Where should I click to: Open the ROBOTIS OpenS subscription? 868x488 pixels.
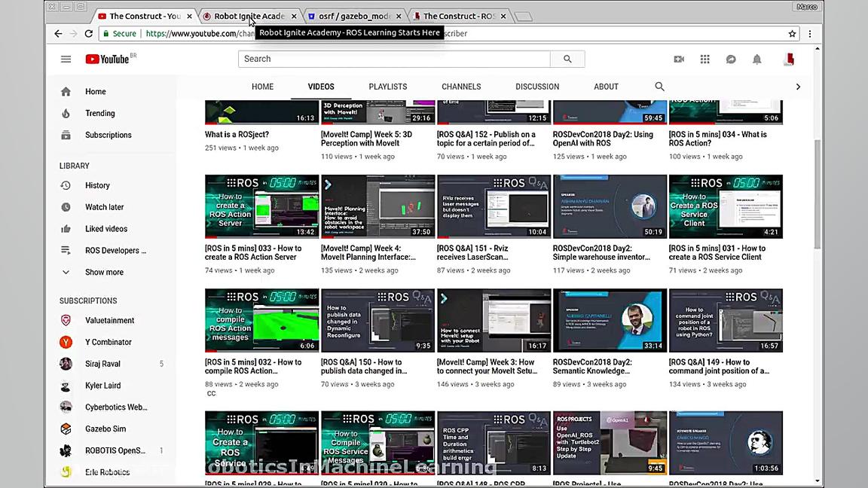115,450
